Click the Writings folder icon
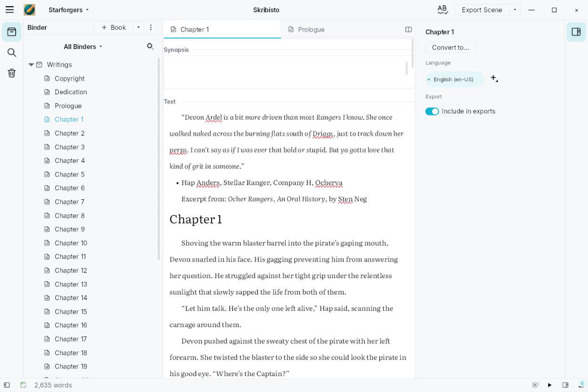 click(x=39, y=65)
